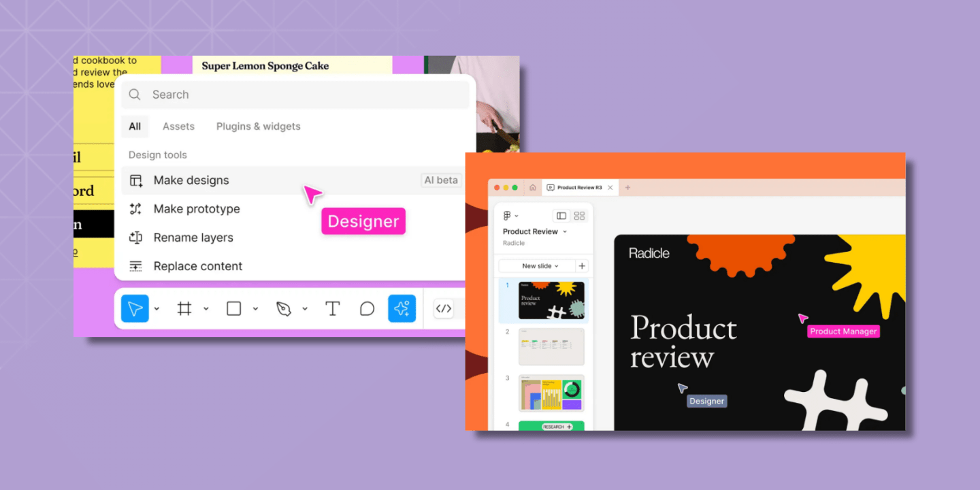Add a new tab with plus
This screenshot has height=490, width=980.
point(627,188)
